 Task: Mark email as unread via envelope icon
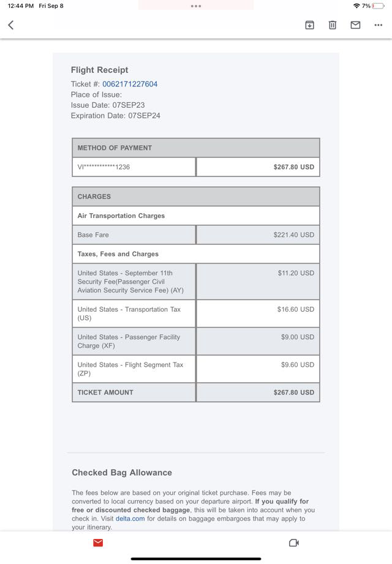pyautogui.click(x=355, y=25)
